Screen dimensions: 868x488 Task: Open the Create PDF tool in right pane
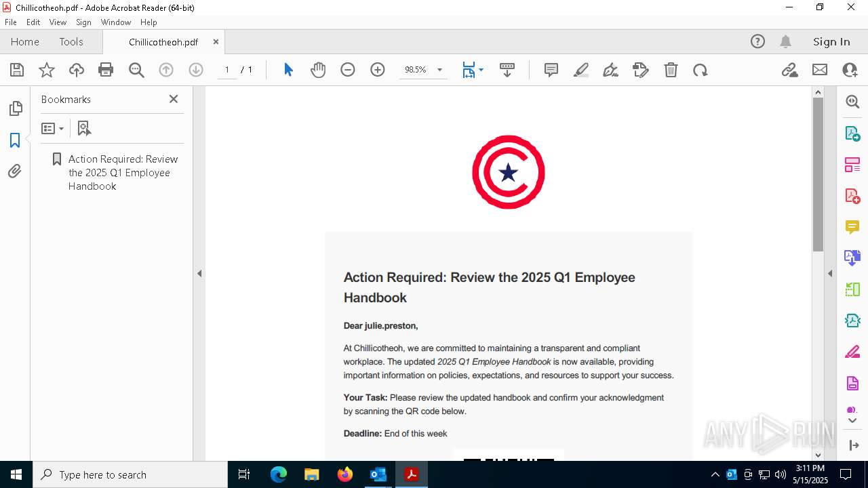pyautogui.click(x=852, y=196)
